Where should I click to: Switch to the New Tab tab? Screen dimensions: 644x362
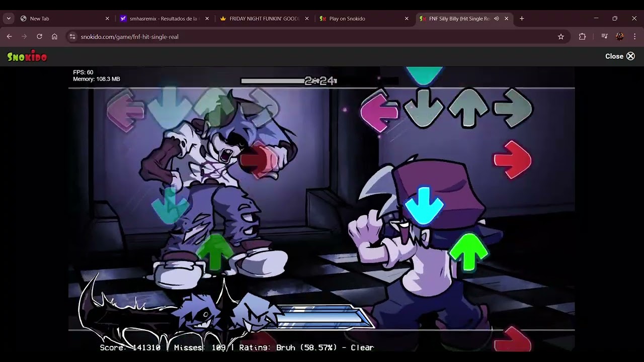[x=65, y=19]
